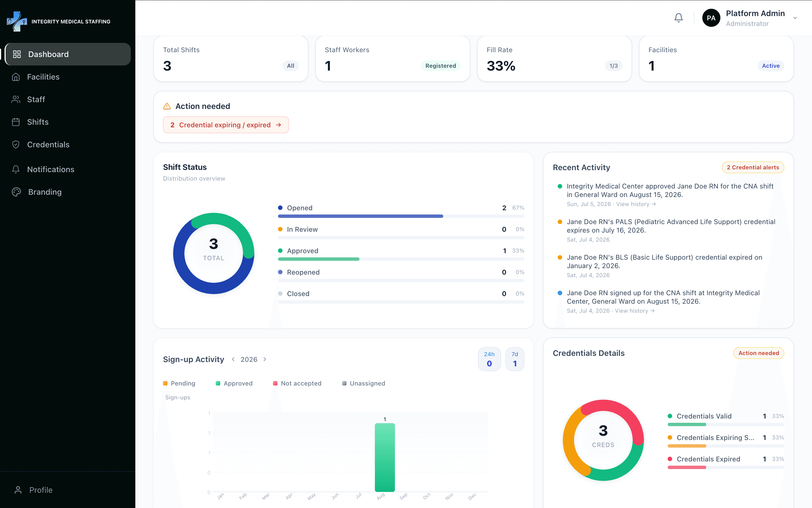812x508 pixels.
Task: Click the 7d sign-up counter
Action: click(515, 359)
